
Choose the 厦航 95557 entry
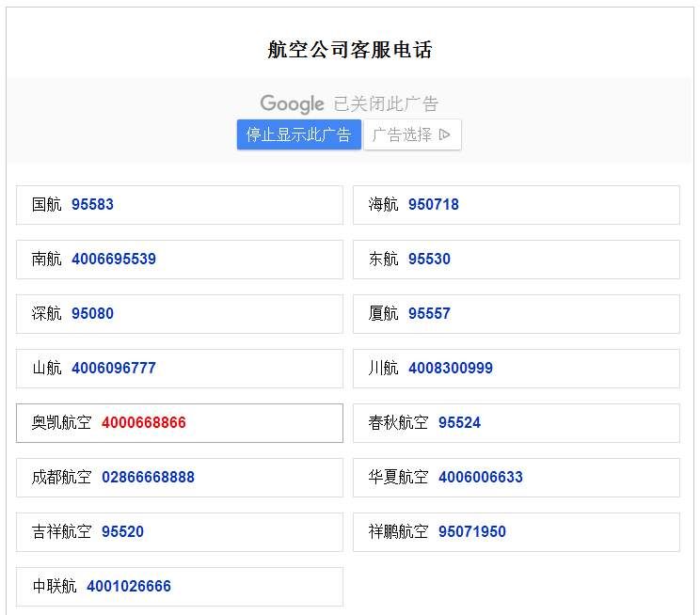coord(429,313)
